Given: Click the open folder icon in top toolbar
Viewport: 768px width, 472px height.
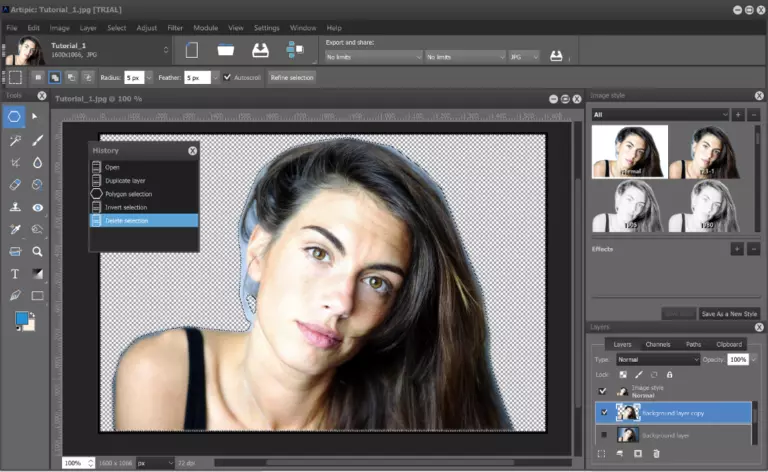Looking at the screenshot, I should tap(226, 50).
